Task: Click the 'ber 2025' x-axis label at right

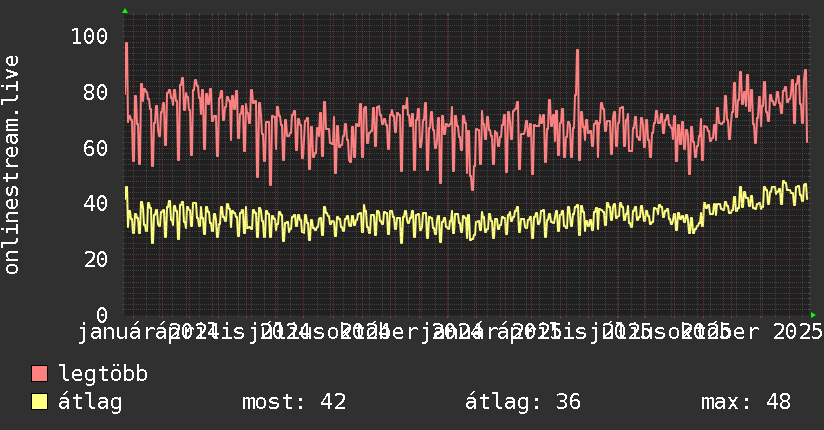Action: [770, 332]
